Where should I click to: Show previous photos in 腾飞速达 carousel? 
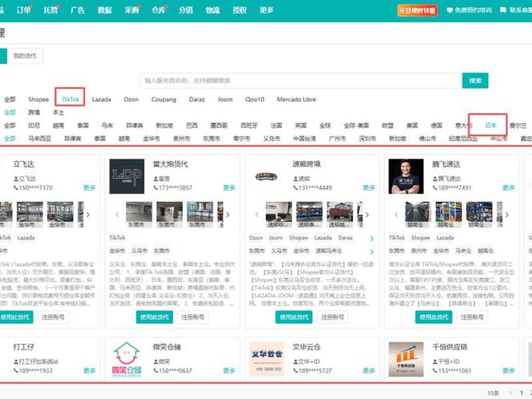click(x=396, y=214)
